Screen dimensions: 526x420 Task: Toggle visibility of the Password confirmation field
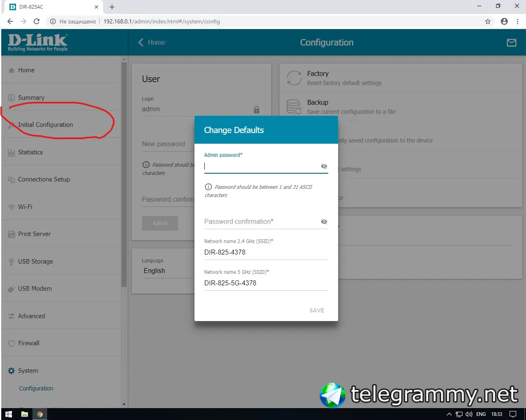click(x=324, y=222)
